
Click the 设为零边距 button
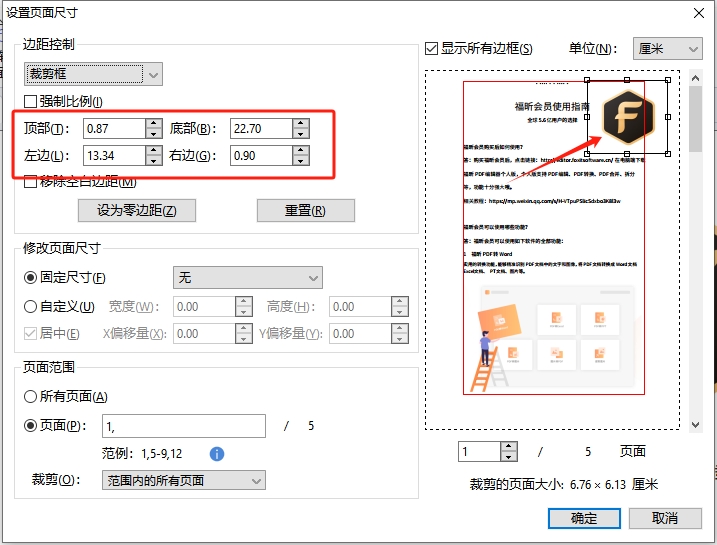pos(137,210)
